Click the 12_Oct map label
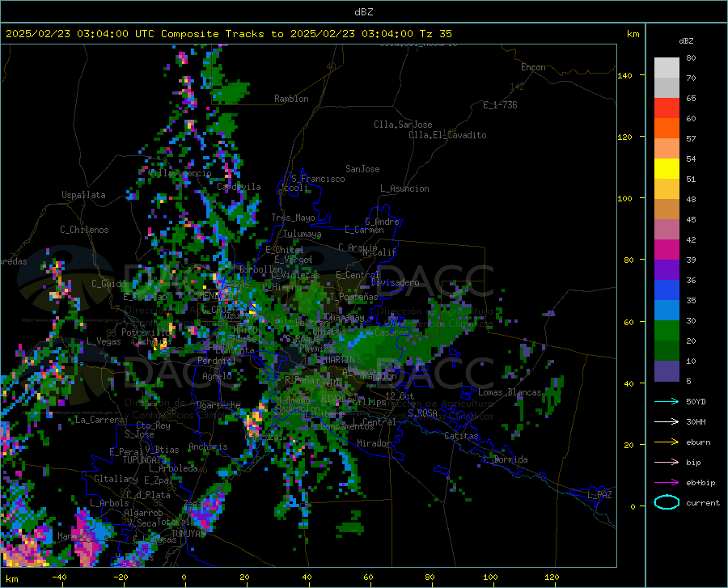Image resolution: width=728 pixels, height=588 pixels. 400,396
